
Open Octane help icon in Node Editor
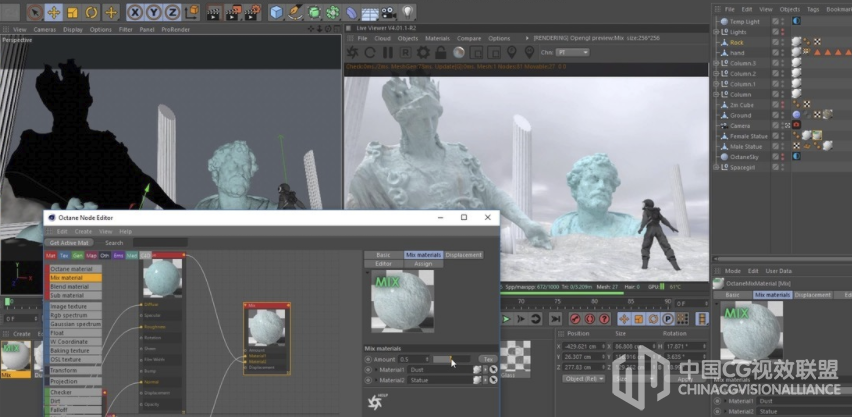click(x=375, y=402)
